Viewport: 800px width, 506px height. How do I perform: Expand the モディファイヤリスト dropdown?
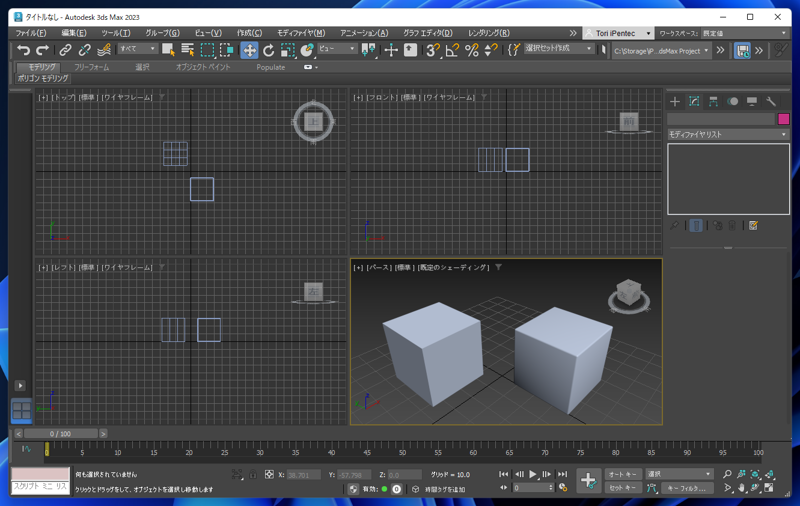(x=728, y=134)
